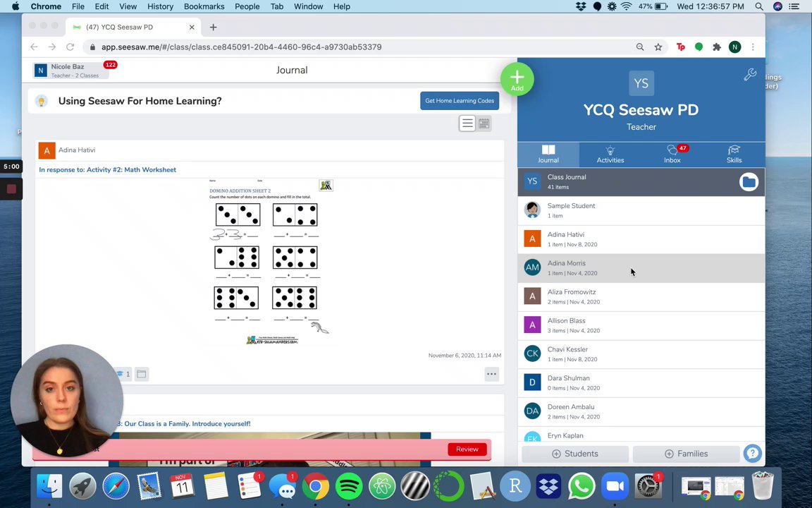
Task: Switch to list view icon
Action: 467,123
